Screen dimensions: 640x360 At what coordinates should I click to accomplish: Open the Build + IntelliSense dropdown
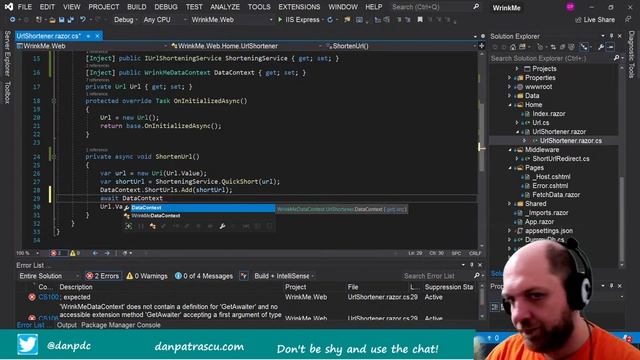284,276
